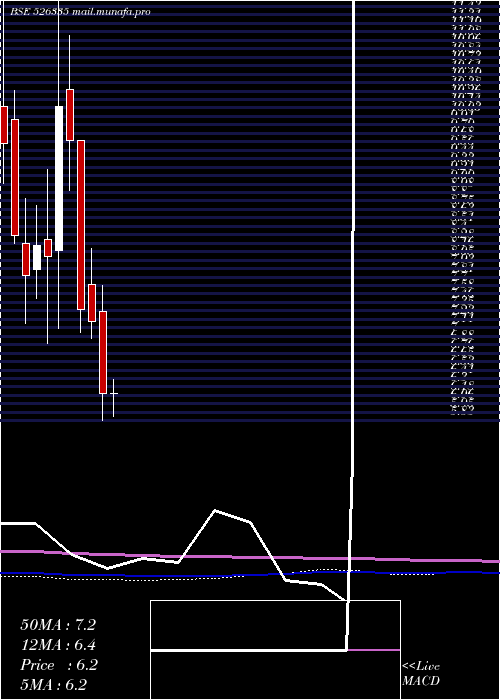
Task: Click the 5MA : 6.2 legend text
Action: (53, 685)
